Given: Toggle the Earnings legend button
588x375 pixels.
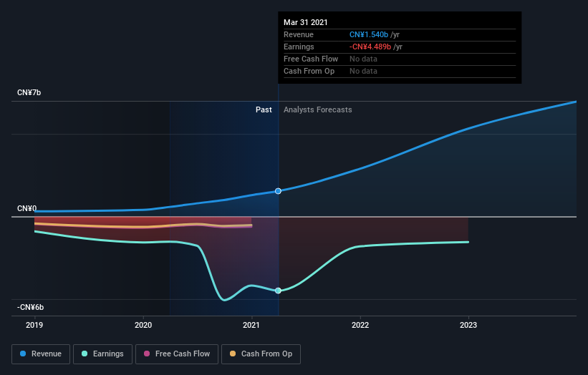Looking at the screenshot, I should click(102, 354).
